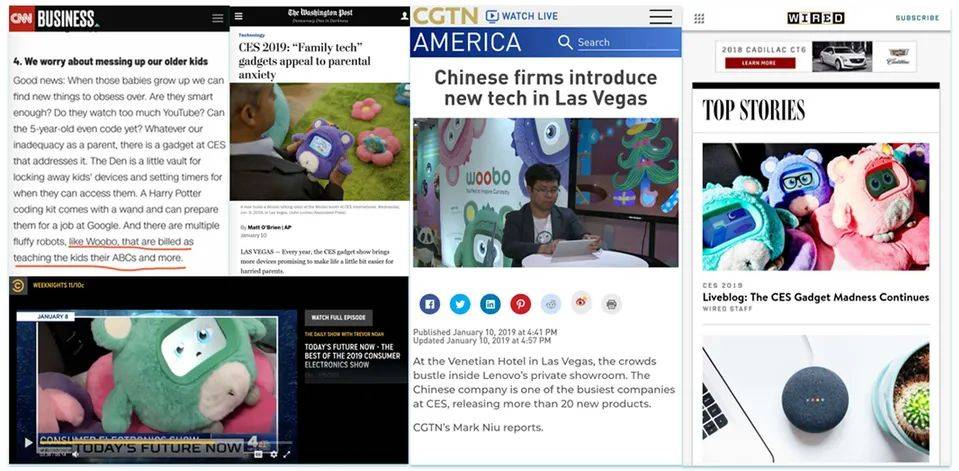Click the CGTN search magnifier icon
This screenshot has width=959, height=471.
pyautogui.click(x=566, y=42)
